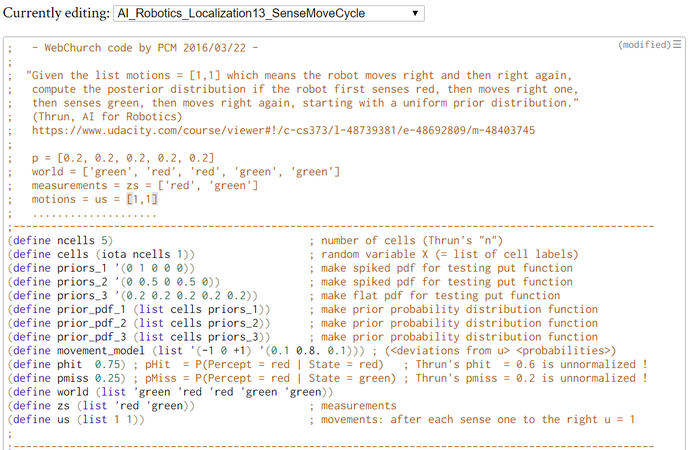Click the 'define world' list line

[x=170, y=392]
